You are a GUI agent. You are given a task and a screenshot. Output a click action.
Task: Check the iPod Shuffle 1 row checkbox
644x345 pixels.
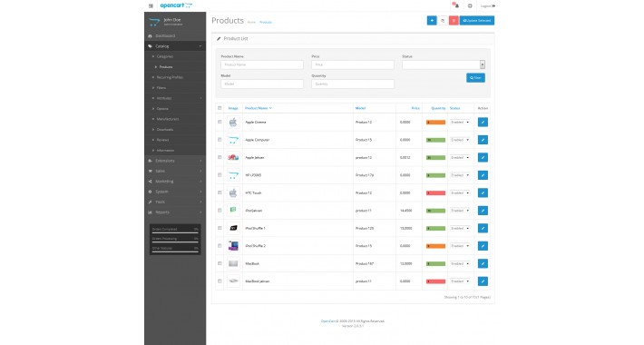click(x=220, y=228)
